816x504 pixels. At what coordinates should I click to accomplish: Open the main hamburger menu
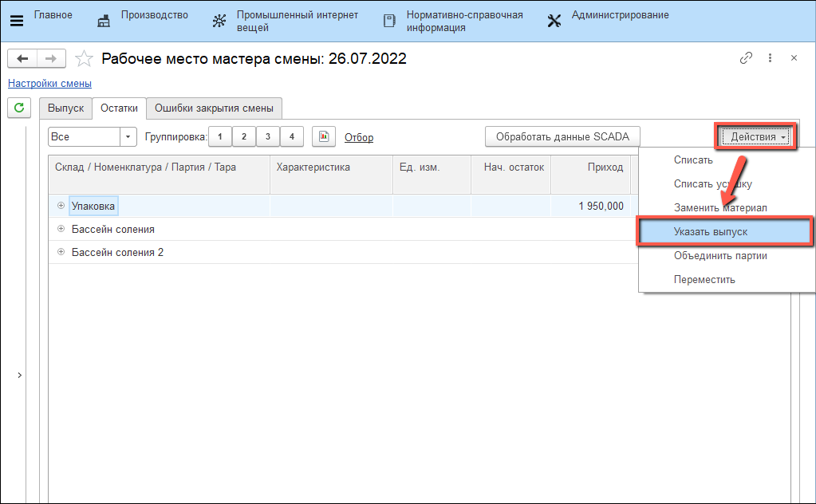(x=16, y=21)
